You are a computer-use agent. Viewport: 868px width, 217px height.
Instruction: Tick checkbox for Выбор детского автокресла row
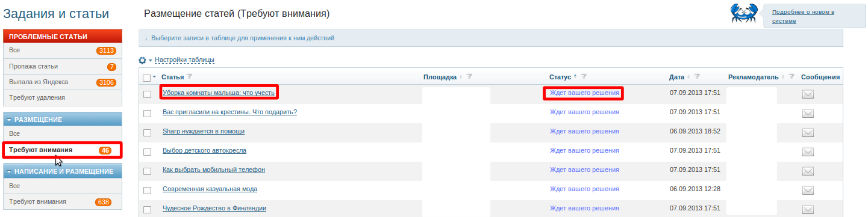147,151
